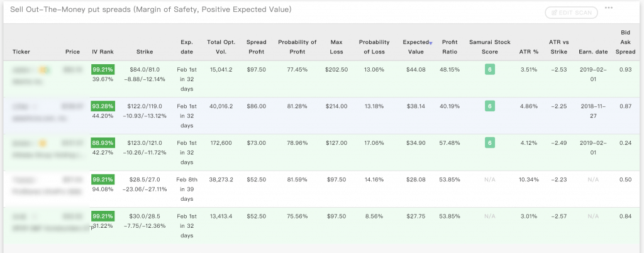Click the sort arrow beside Expected Value
Image resolution: width=644 pixels, height=253 pixels.
point(430,43)
